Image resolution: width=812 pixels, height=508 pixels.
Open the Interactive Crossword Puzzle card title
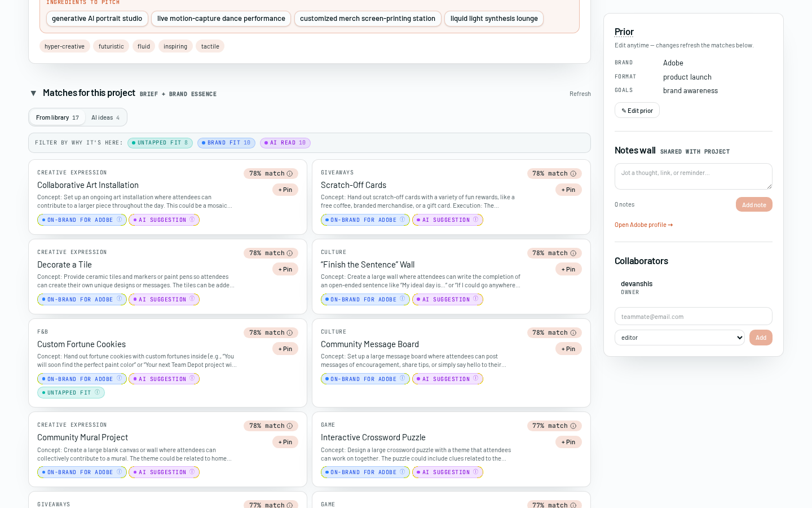pyautogui.click(x=373, y=437)
